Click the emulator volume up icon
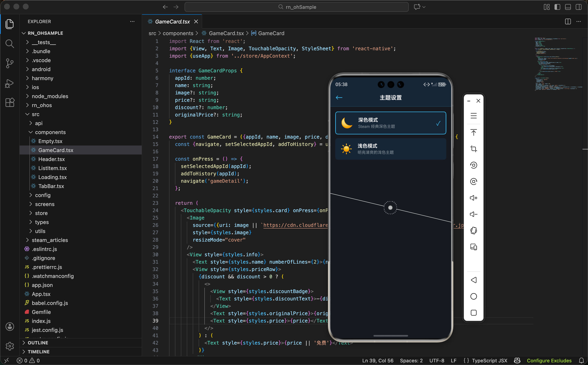Viewport: 588px width, 365px height. click(x=473, y=198)
